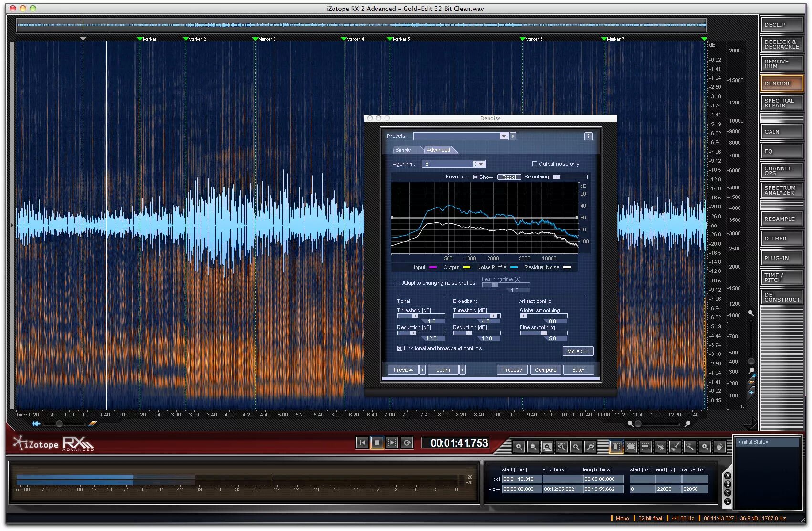The image size is (812, 531).
Task: Open the Remove Hum module
Action: 781,64
